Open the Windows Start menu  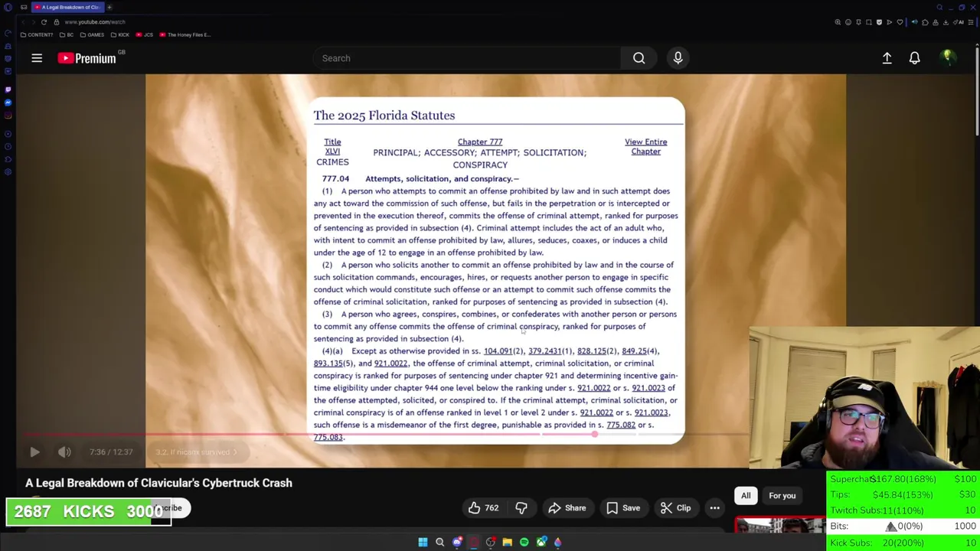click(x=423, y=542)
